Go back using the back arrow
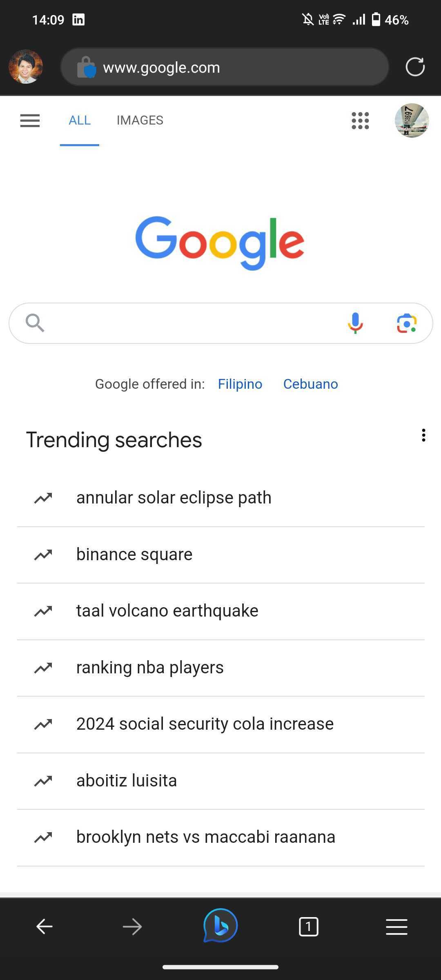This screenshot has height=980, width=441. [x=44, y=927]
